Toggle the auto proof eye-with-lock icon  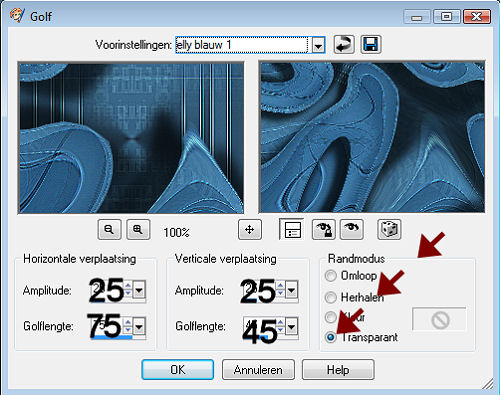pyautogui.click(x=324, y=229)
